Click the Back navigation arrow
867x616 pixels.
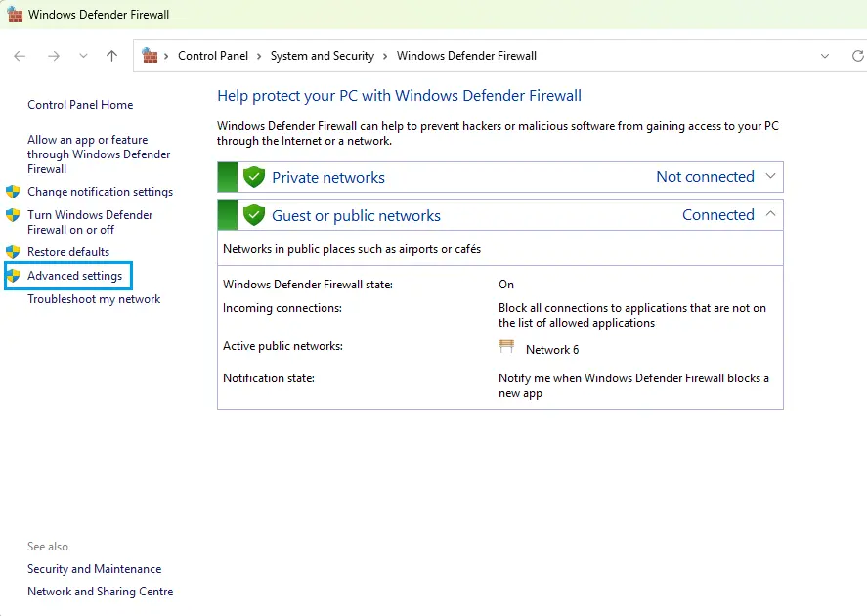tap(20, 56)
